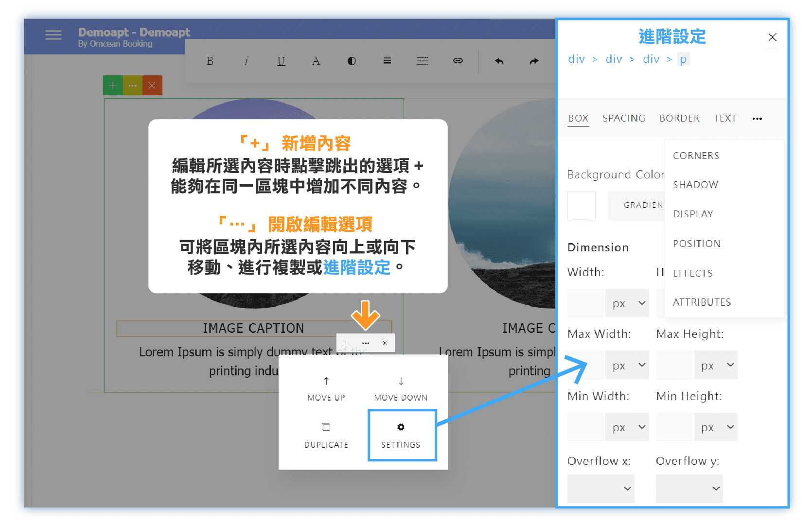Image resolution: width=812 pixels, height=525 pixels.
Task: Insert a hyperlink with link icon
Action: 458,61
